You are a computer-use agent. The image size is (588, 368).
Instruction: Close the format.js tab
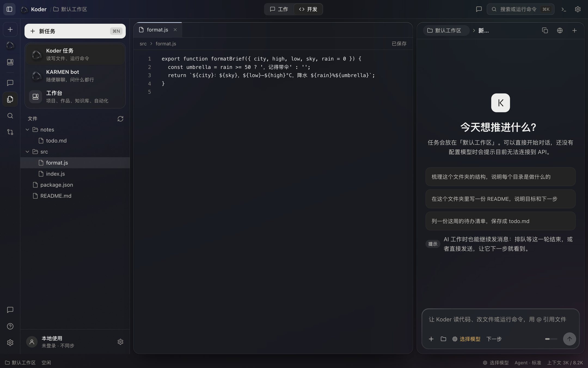(x=175, y=30)
